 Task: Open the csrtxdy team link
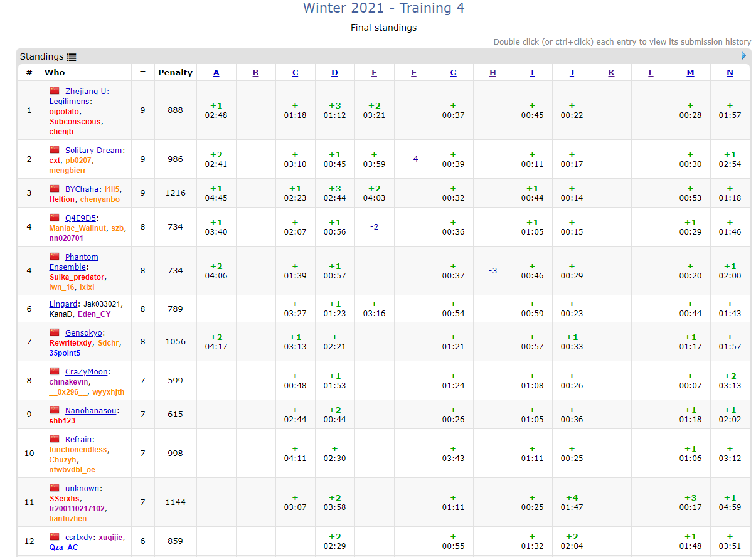pyautogui.click(x=79, y=537)
